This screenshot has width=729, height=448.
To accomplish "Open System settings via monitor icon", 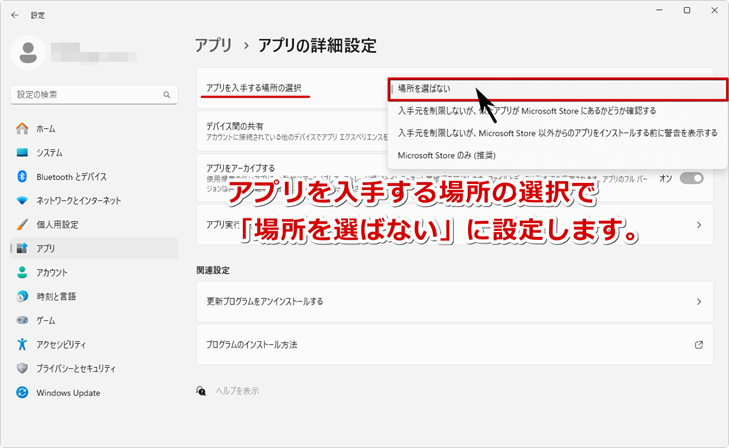I will coord(22,153).
